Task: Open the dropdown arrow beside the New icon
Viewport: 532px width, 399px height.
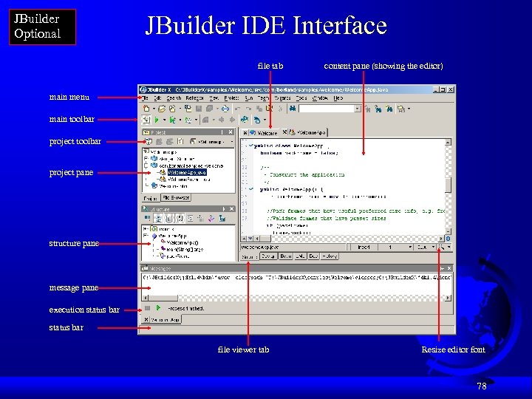Action: click(154, 109)
